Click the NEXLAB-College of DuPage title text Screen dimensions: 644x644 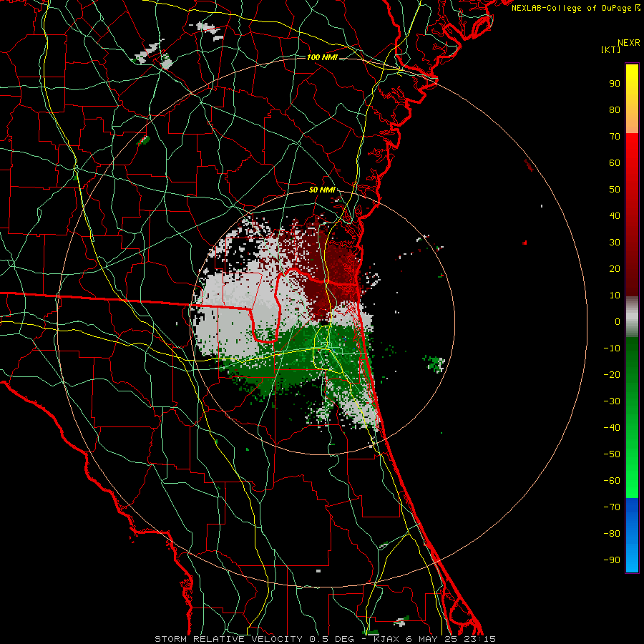coord(572,8)
